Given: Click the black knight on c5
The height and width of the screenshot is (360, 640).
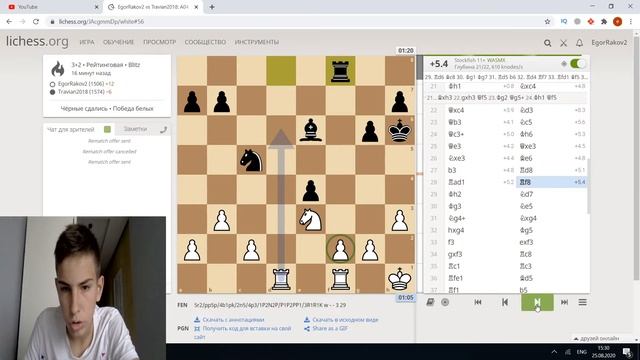Looking at the screenshot, I should pyautogui.click(x=251, y=160).
